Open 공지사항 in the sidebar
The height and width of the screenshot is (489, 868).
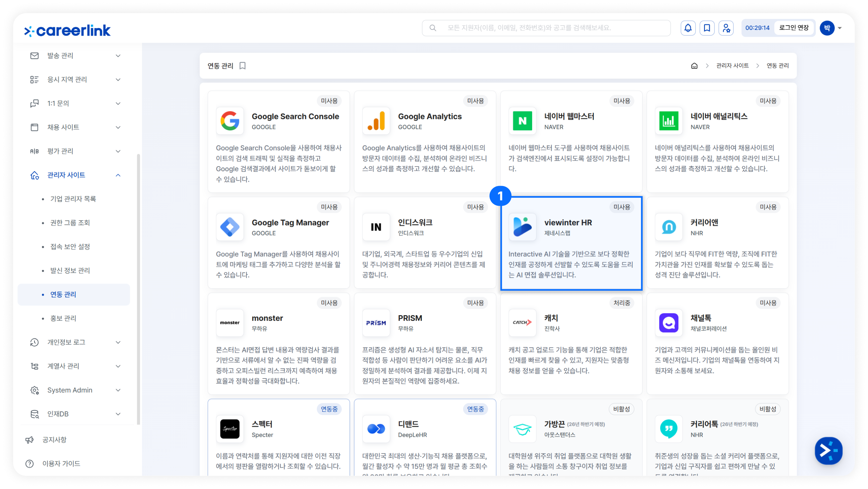[54, 440]
